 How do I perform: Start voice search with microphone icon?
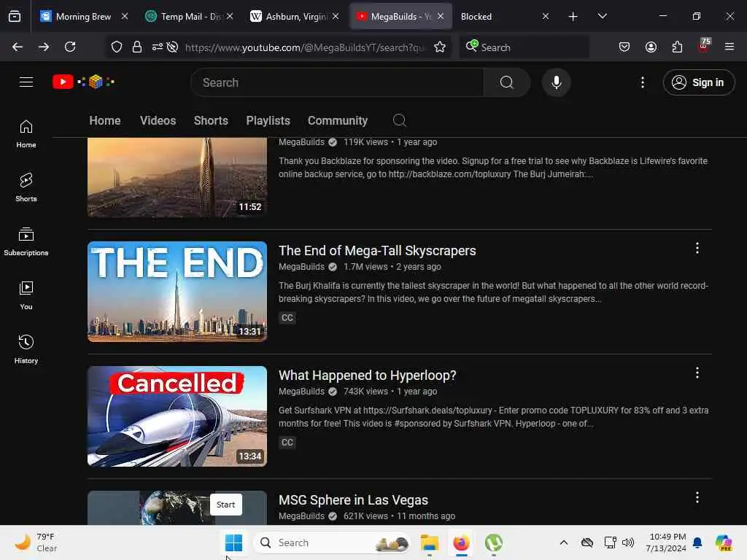click(556, 82)
